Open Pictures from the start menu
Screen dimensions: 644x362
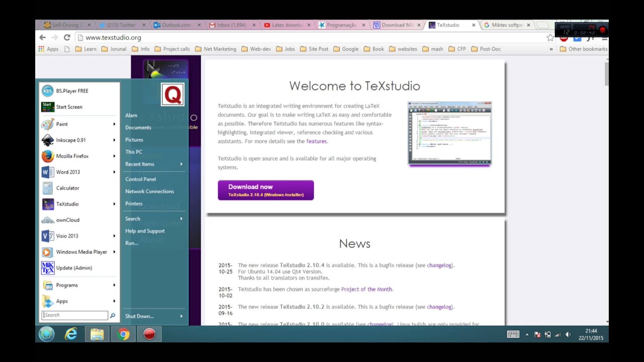click(x=134, y=140)
